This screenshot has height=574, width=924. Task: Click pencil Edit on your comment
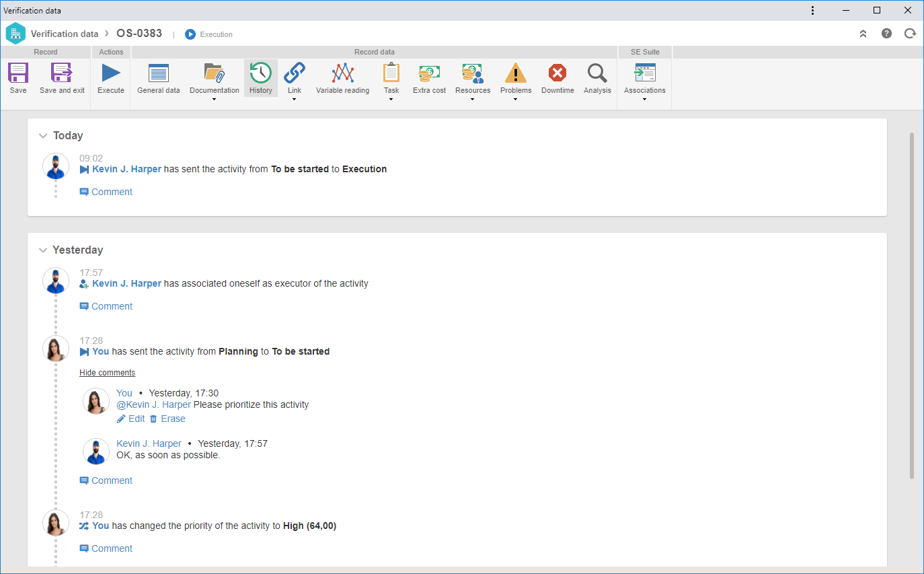tap(130, 419)
